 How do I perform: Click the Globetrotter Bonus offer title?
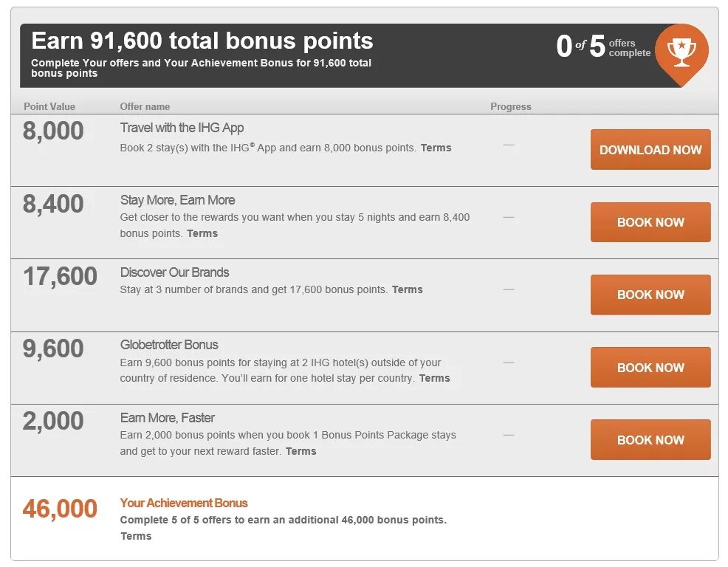point(169,345)
